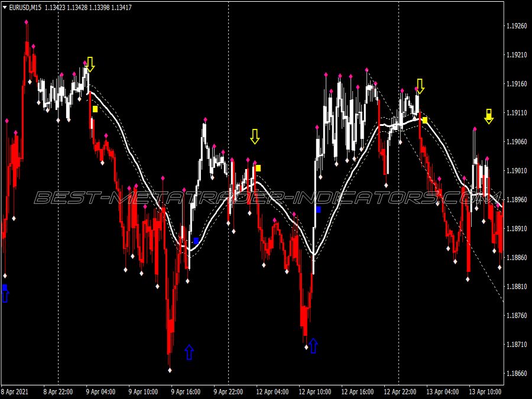Select yellow sell arrow above 13 Apr 10:00

pyautogui.click(x=489, y=116)
